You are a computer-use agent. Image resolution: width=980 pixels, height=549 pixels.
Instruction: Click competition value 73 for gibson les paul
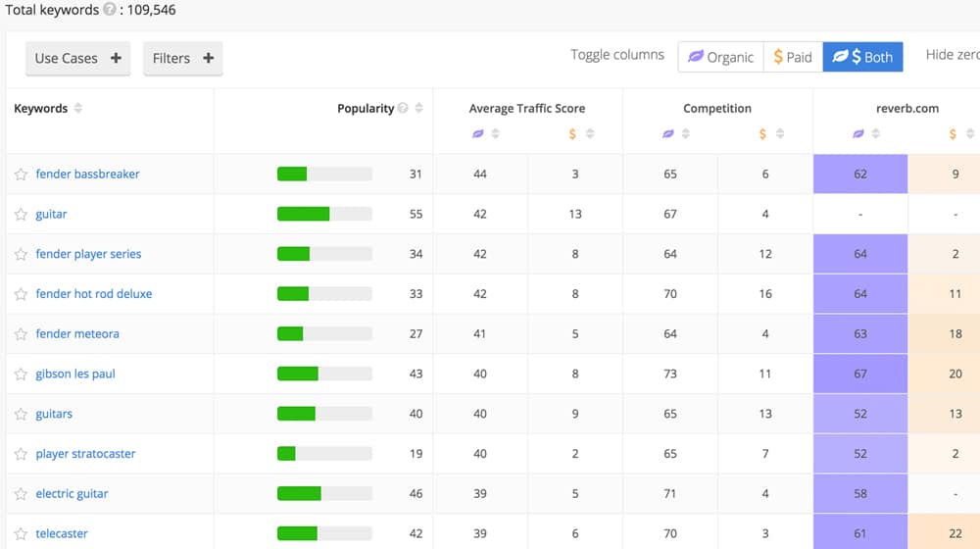click(670, 374)
